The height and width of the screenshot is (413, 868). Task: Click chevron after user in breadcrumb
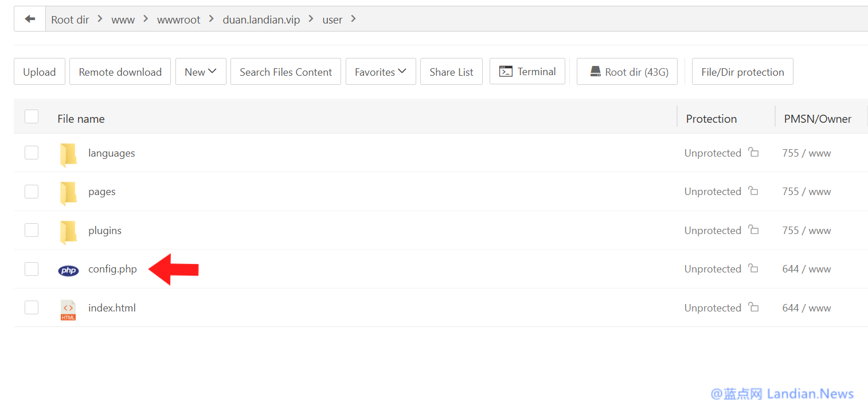click(x=353, y=19)
